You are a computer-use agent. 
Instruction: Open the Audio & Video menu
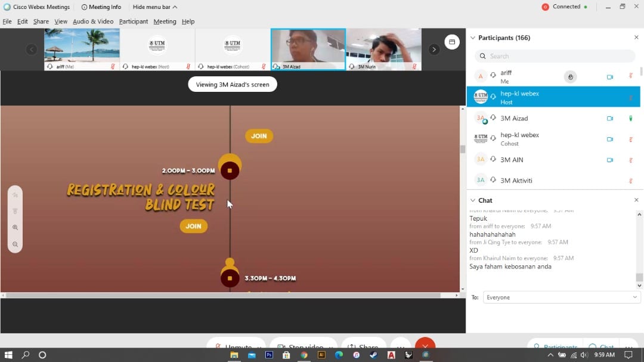click(93, 21)
